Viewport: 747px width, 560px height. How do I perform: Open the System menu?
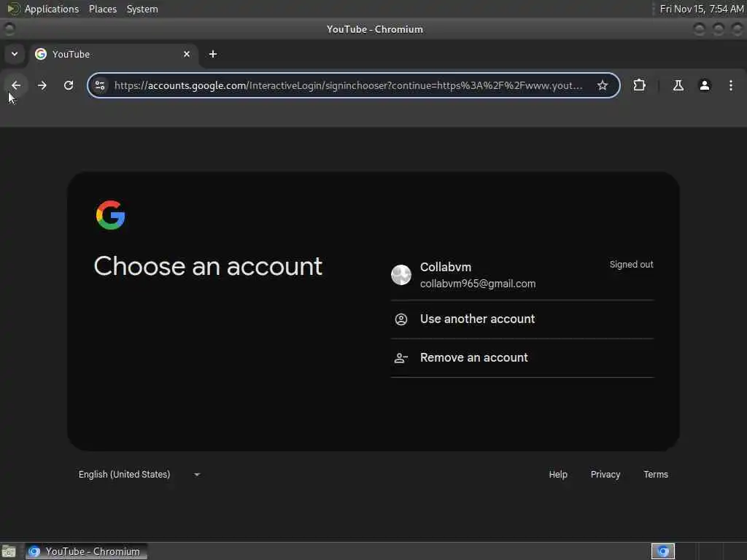pos(142,9)
